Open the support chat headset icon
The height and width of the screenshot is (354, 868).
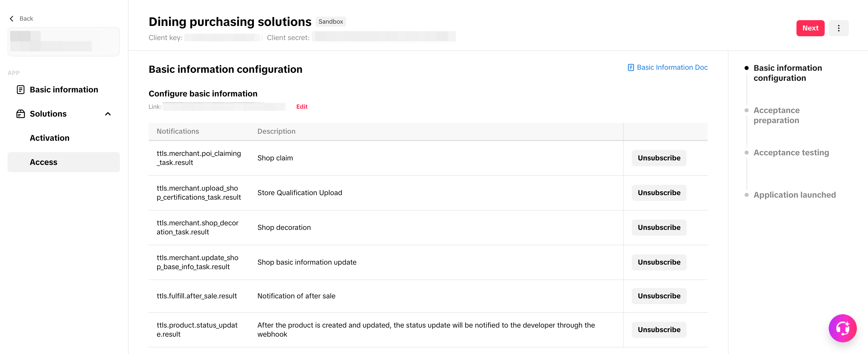click(842, 328)
